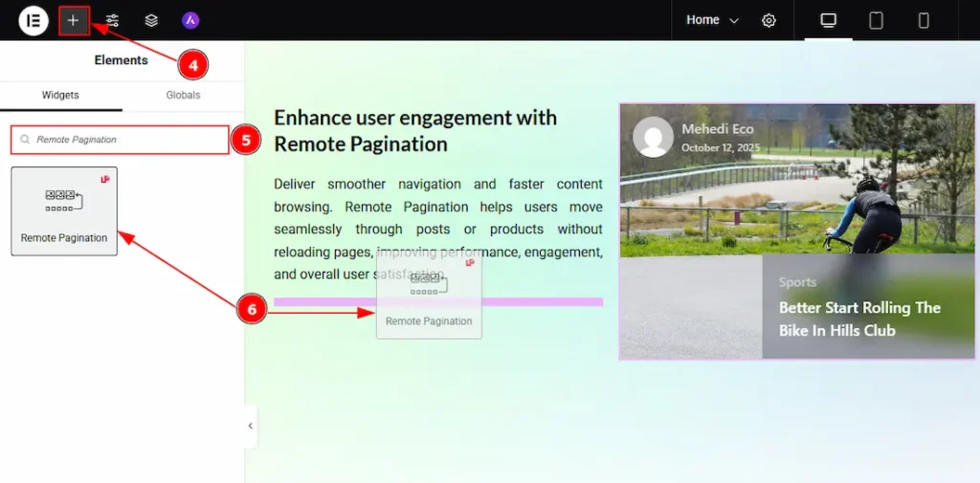This screenshot has width=980, height=483.
Task: Click the Remote Pagination search field
Action: (124, 140)
